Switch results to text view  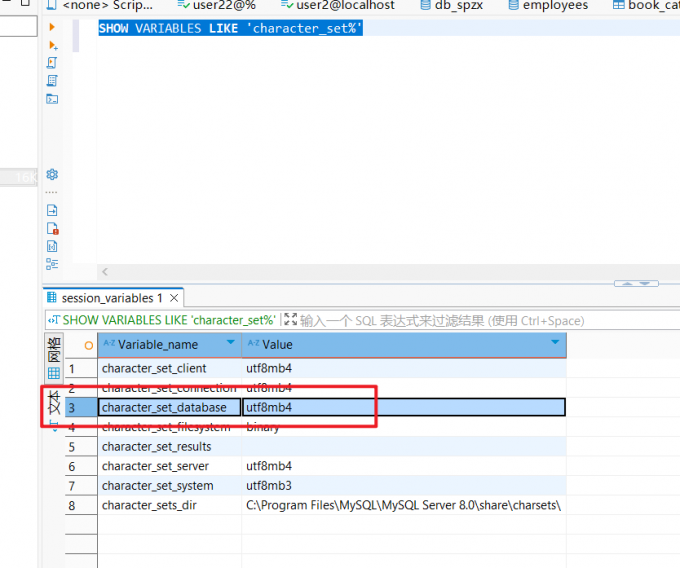coord(54,403)
